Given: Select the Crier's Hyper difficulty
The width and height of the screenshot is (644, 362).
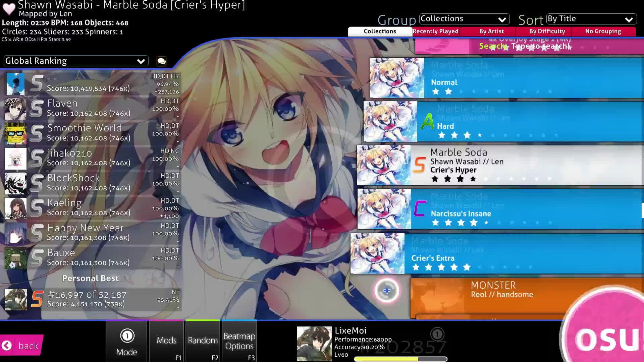Looking at the screenshot, I should click(x=500, y=165).
